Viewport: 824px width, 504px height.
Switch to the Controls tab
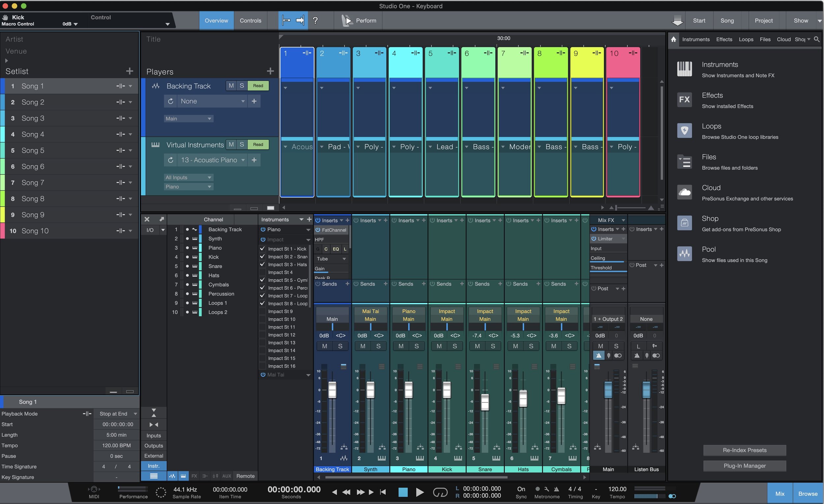[250, 20]
